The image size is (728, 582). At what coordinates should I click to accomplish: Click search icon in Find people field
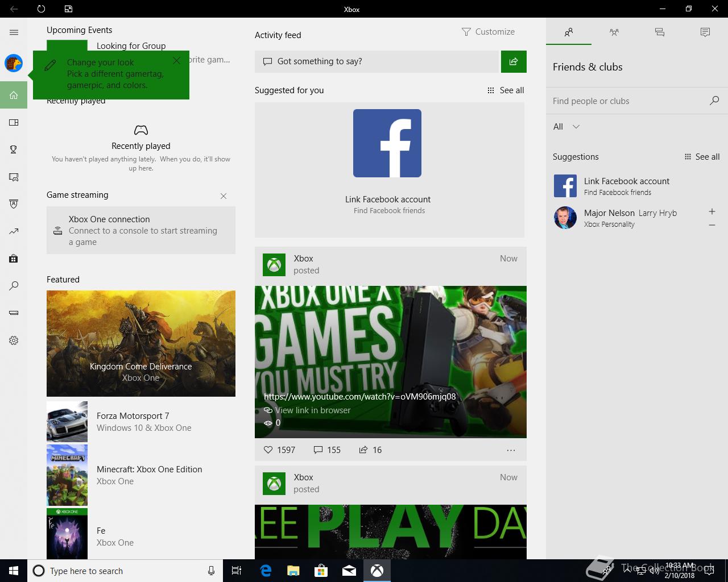coord(714,101)
